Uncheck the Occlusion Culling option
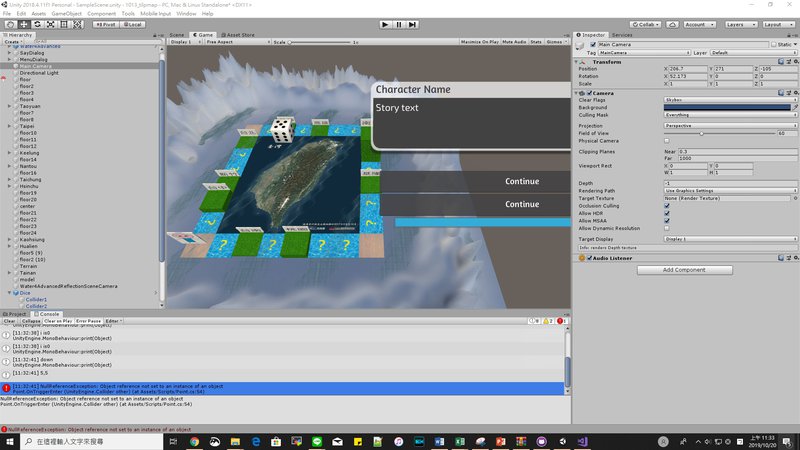 (x=667, y=205)
